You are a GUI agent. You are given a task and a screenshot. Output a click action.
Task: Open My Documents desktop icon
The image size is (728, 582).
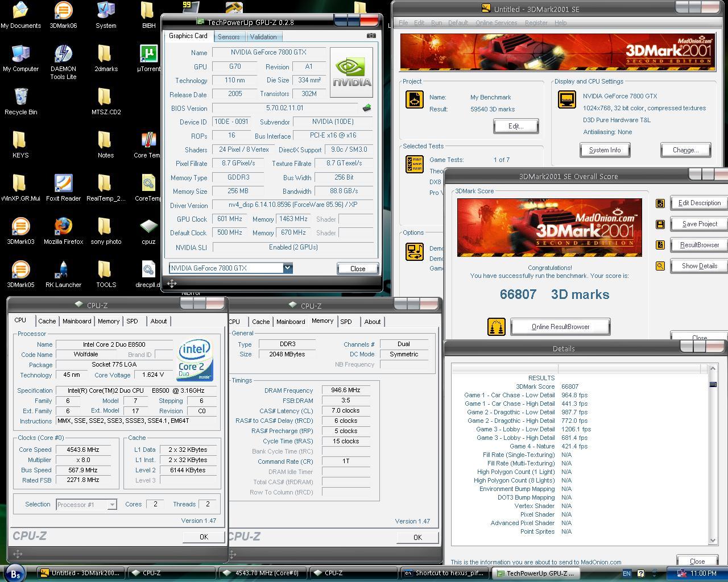(x=20, y=15)
